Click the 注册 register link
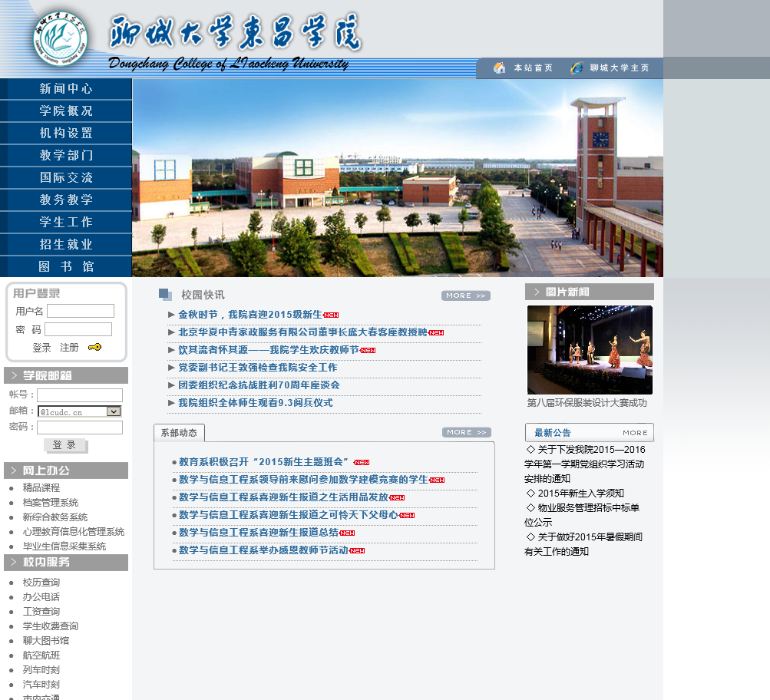Viewport: 770px width, 700px height. [x=69, y=348]
